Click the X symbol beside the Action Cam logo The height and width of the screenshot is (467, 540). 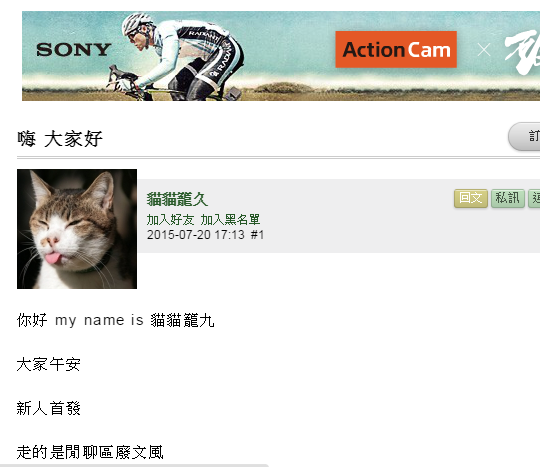pos(484,50)
